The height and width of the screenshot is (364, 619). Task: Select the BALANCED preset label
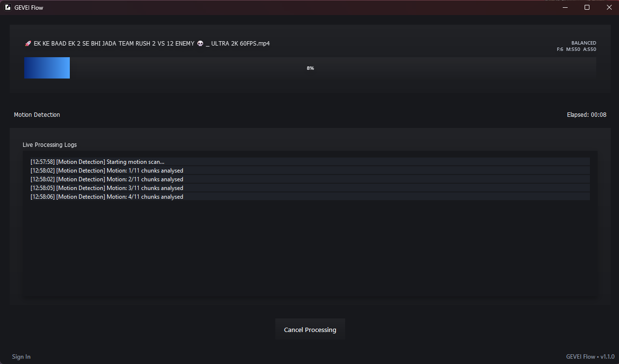[584, 43]
